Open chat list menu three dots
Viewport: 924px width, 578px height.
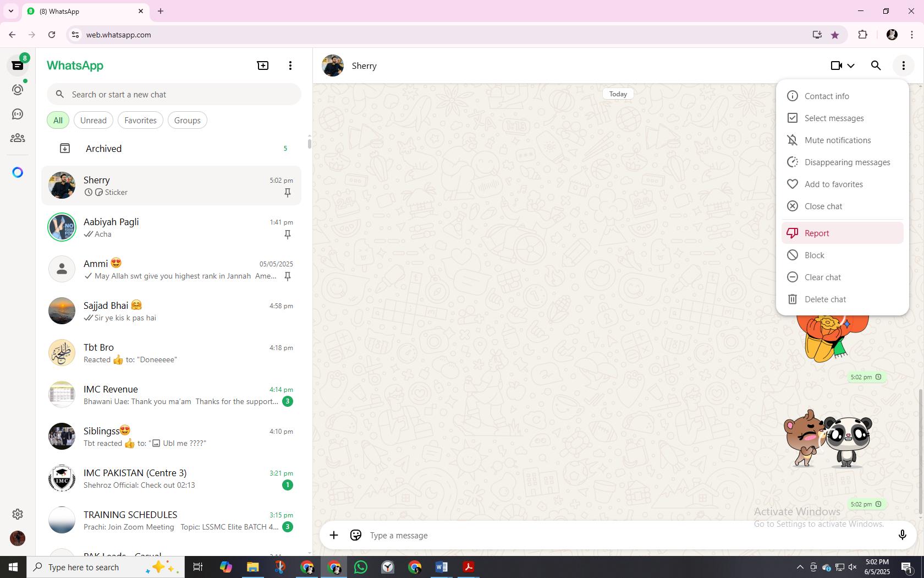(290, 66)
